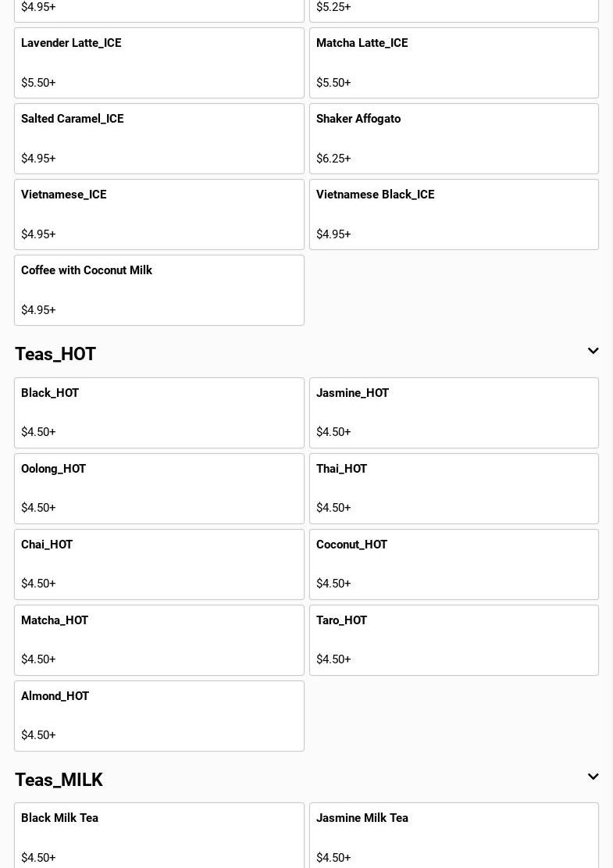Collapse the Teas_MILK section chevron
The image size is (613, 868).
coord(593,777)
